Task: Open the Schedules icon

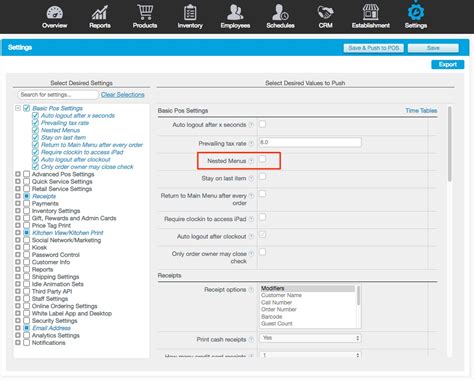Action: (280, 12)
